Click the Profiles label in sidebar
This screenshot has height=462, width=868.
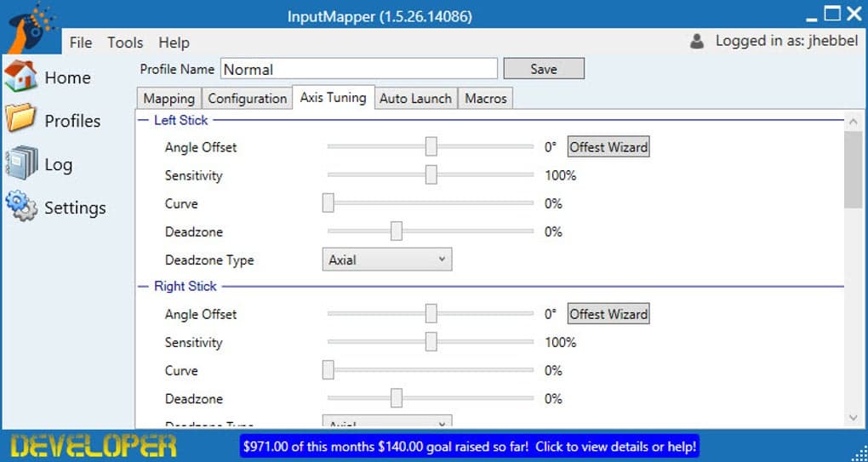tap(72, 121)
